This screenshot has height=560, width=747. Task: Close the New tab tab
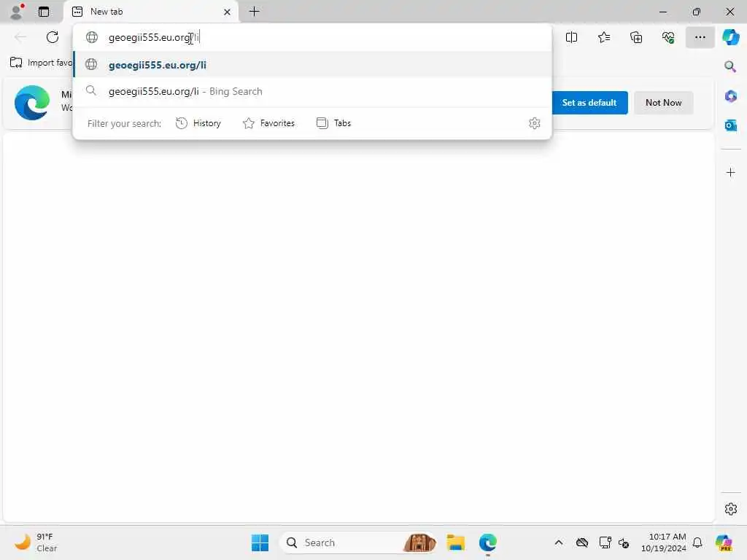pos(228,12)
